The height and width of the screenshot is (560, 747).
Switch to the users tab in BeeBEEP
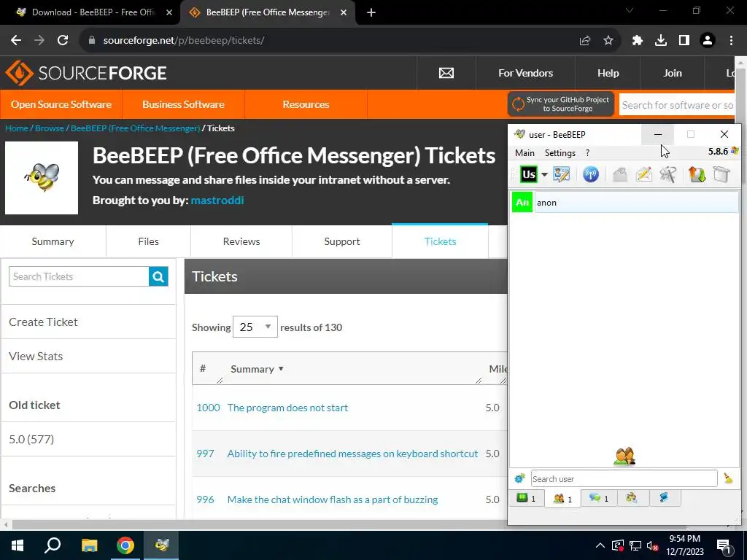pos(562,499)
